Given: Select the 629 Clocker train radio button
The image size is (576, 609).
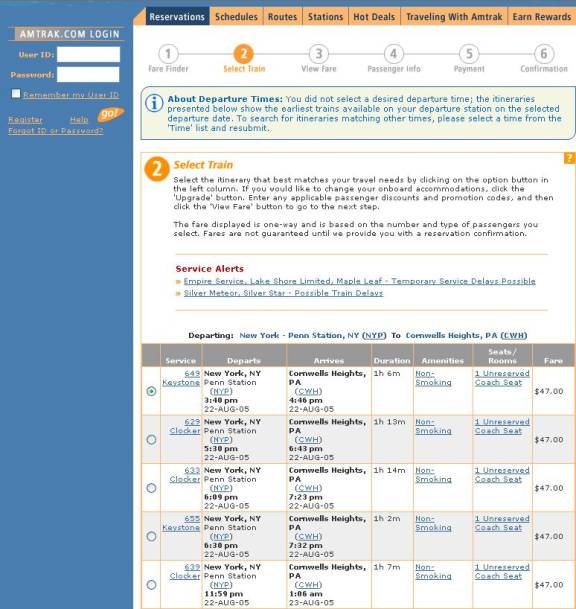Looking at the screenshot, I should pos(151,440).
